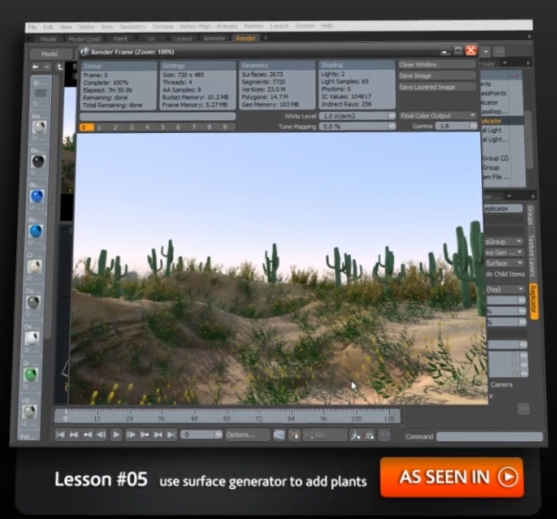
Task: Open the timeline Options button
Action: pos(248,435)
